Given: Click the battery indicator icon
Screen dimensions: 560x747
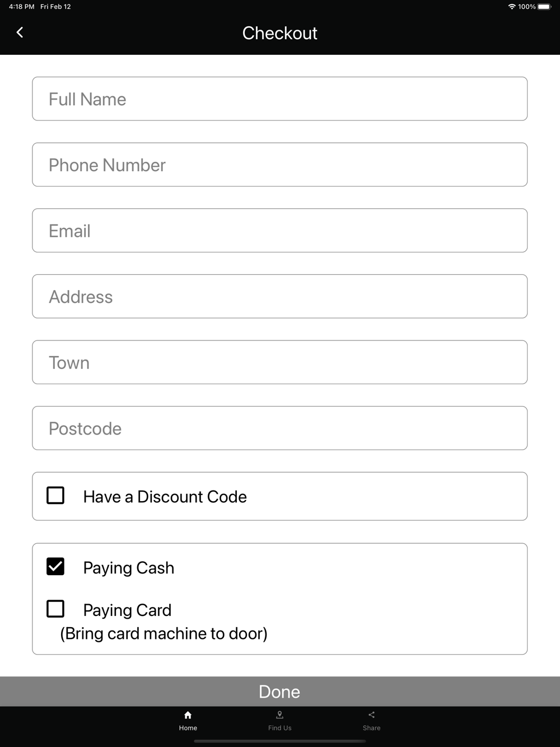Looking at the screenshot, I should point(544,7).
